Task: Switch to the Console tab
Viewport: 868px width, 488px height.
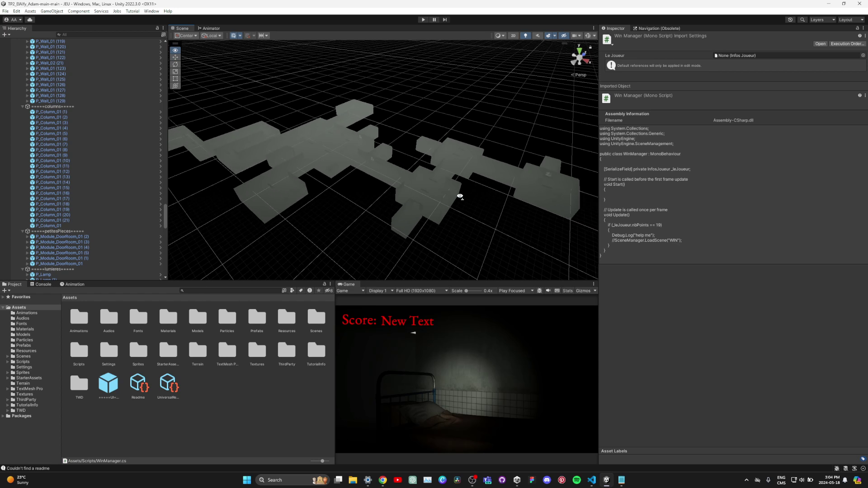Action: 41,284
